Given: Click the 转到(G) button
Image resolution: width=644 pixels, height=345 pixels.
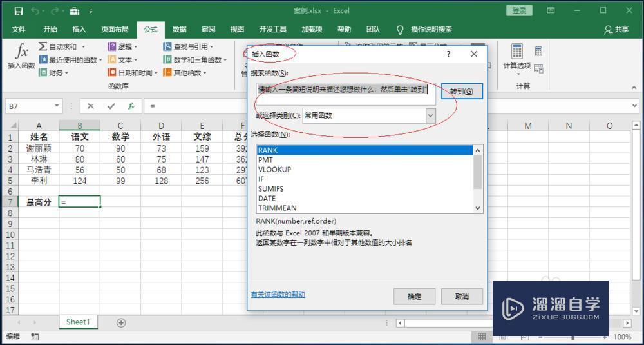Looking at the screenshot, I should [462, 91].
